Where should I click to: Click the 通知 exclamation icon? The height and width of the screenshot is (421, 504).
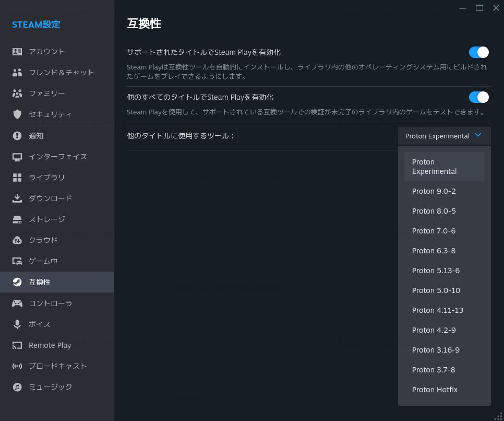pos(17,136)
